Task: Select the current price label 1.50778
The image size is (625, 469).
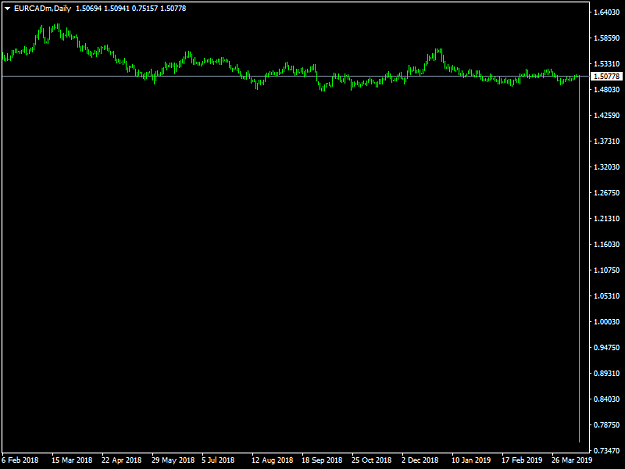Action: tap(607, 76)
